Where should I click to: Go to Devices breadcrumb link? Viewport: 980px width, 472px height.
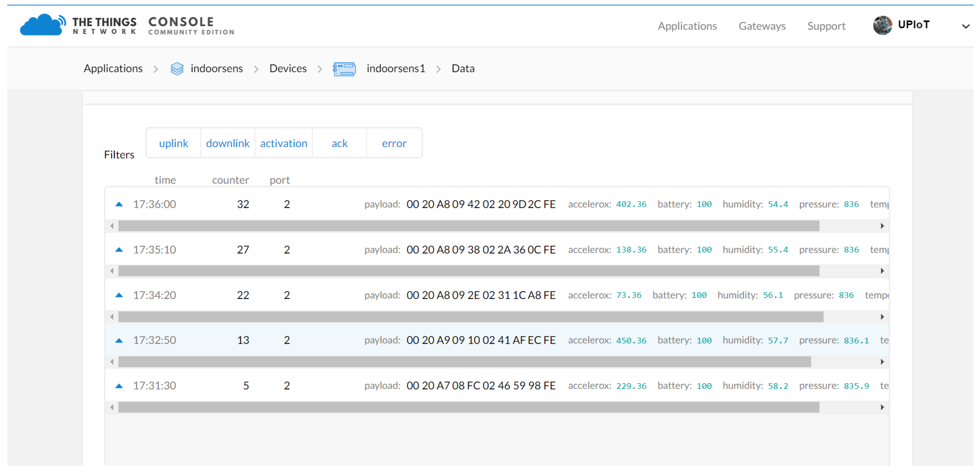(x=288, y=68)
